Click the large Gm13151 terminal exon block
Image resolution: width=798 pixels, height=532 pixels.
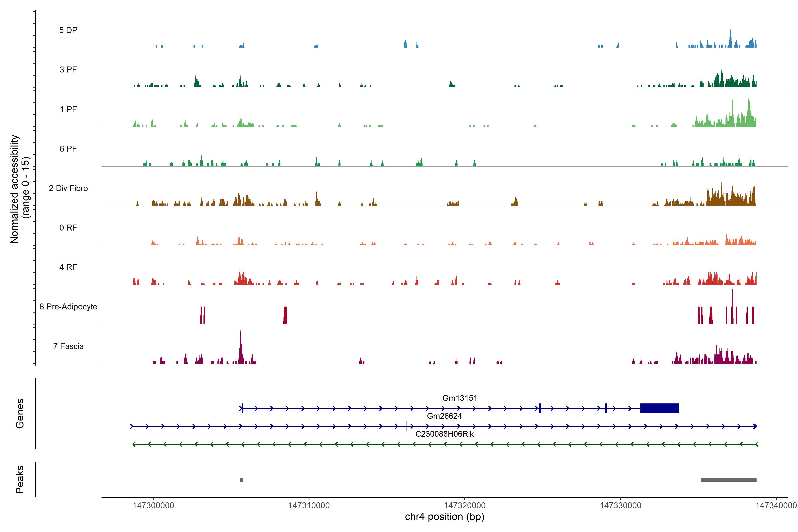point(659,408)
